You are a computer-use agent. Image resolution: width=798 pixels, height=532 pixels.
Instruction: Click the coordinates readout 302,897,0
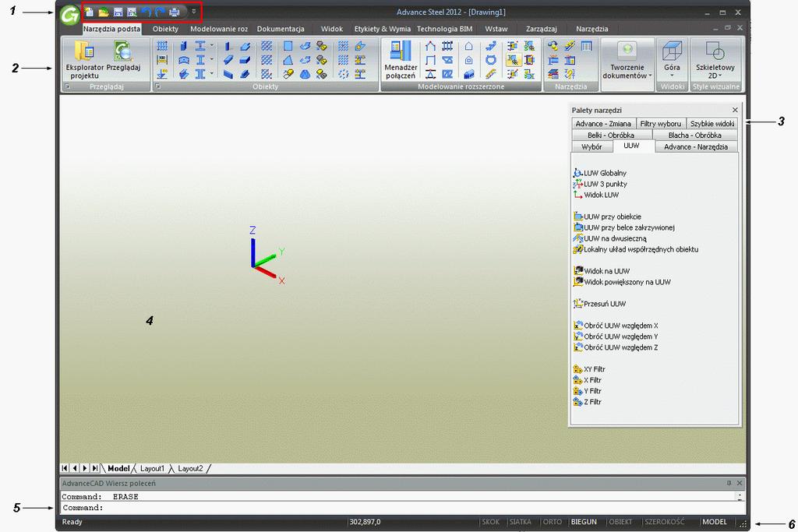365,522
